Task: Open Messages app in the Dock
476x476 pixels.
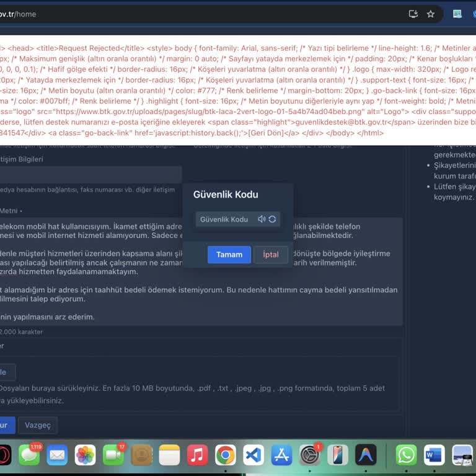Action: coord(30,455)
